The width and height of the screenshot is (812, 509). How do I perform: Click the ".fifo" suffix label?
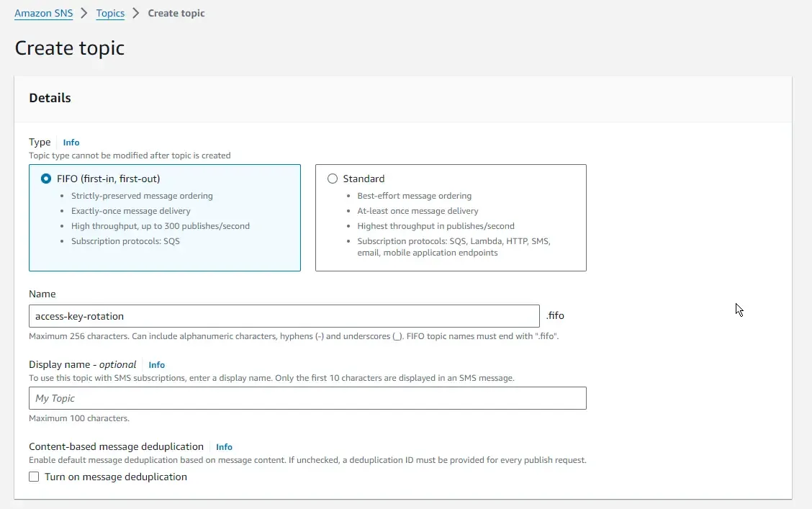(555, 315)
